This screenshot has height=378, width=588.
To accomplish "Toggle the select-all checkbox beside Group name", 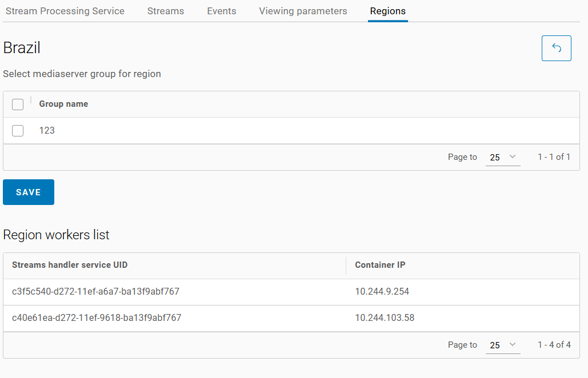I will [18, 104].
